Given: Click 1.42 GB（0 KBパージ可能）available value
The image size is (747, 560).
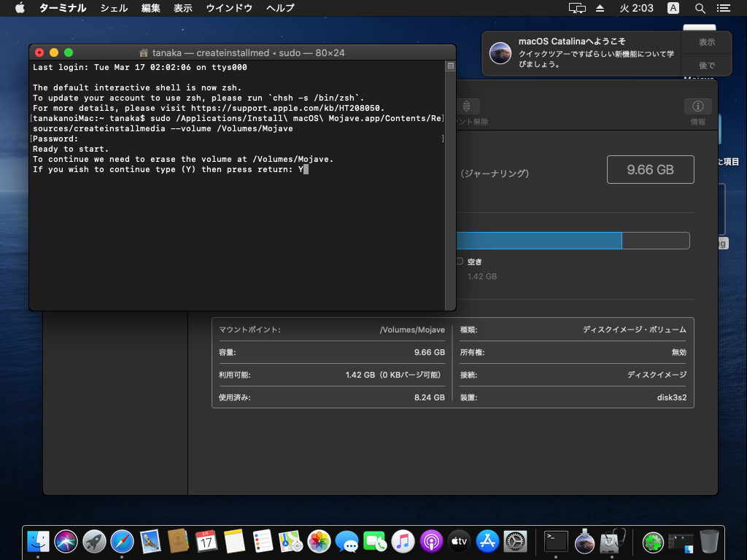Looking at the screenshot, I should click(395, 375).
